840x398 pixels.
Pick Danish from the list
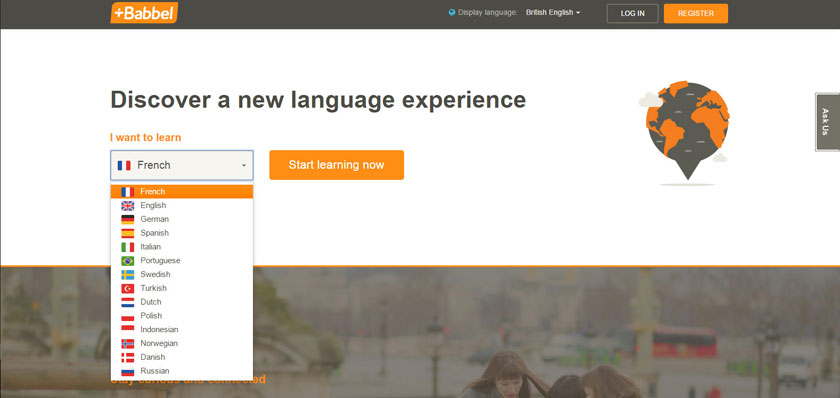(153, 357)
